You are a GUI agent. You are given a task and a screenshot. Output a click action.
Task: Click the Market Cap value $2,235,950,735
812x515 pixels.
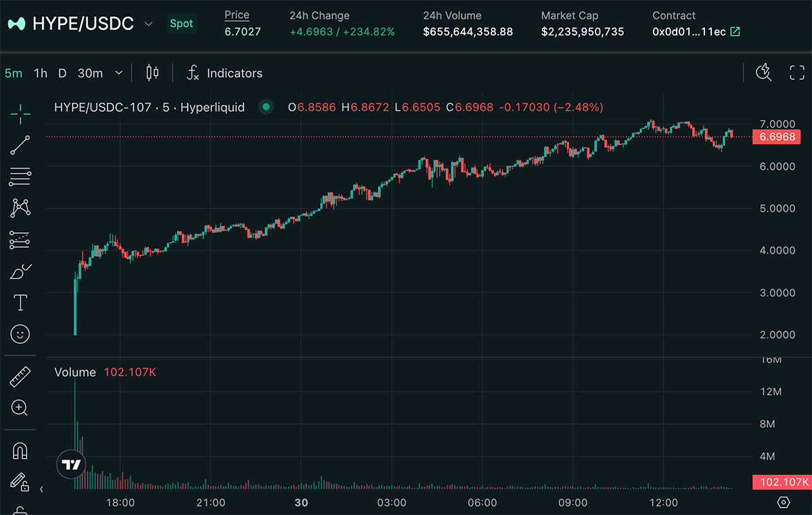[583, 32]
